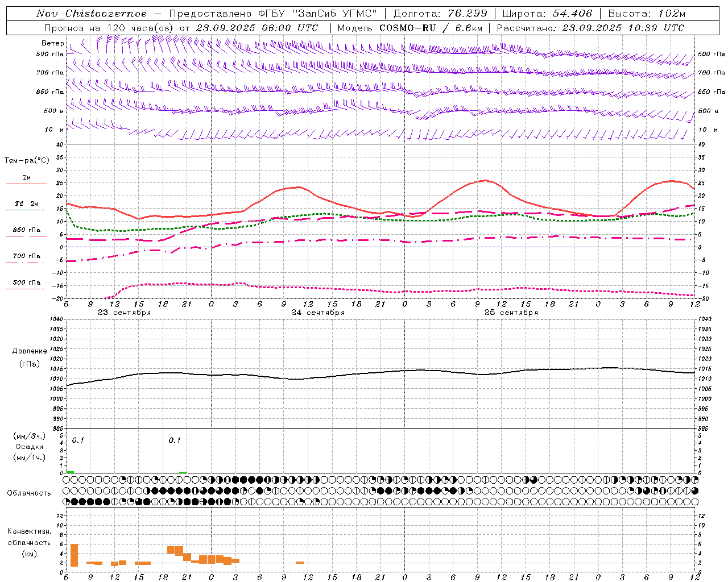Select the Облачность cloudiness label
The width and height of the screenshot is (728, 582).
pos(29,493)
